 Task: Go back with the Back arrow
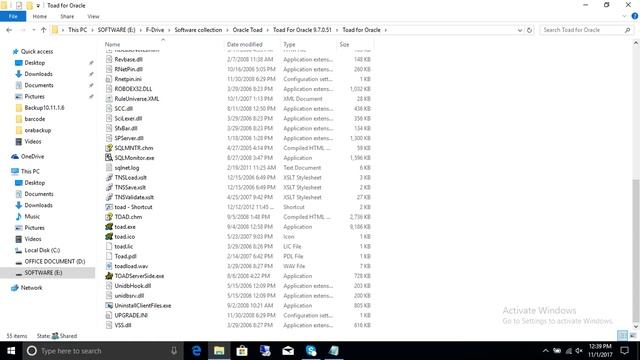(x=9, y=30)
